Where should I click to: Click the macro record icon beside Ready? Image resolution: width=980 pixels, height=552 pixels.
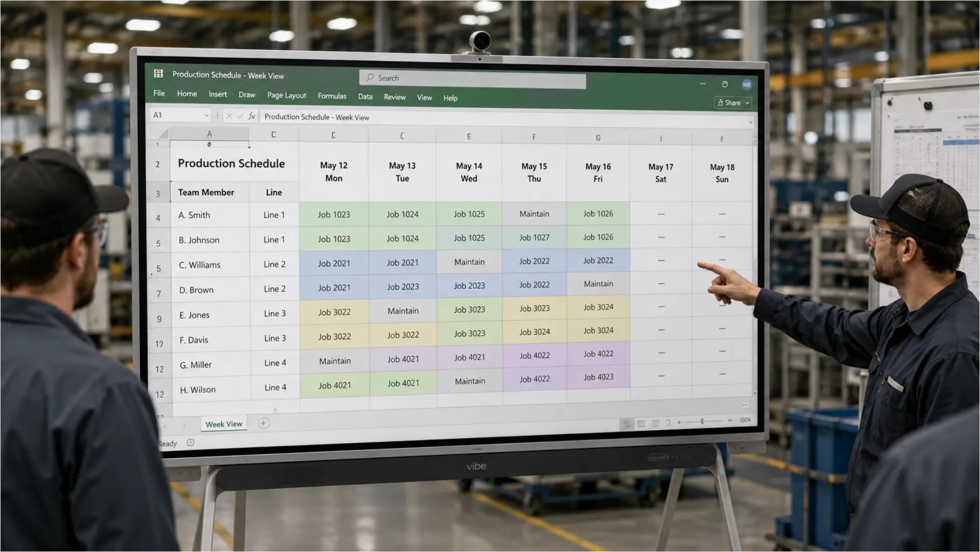point(190,443)
